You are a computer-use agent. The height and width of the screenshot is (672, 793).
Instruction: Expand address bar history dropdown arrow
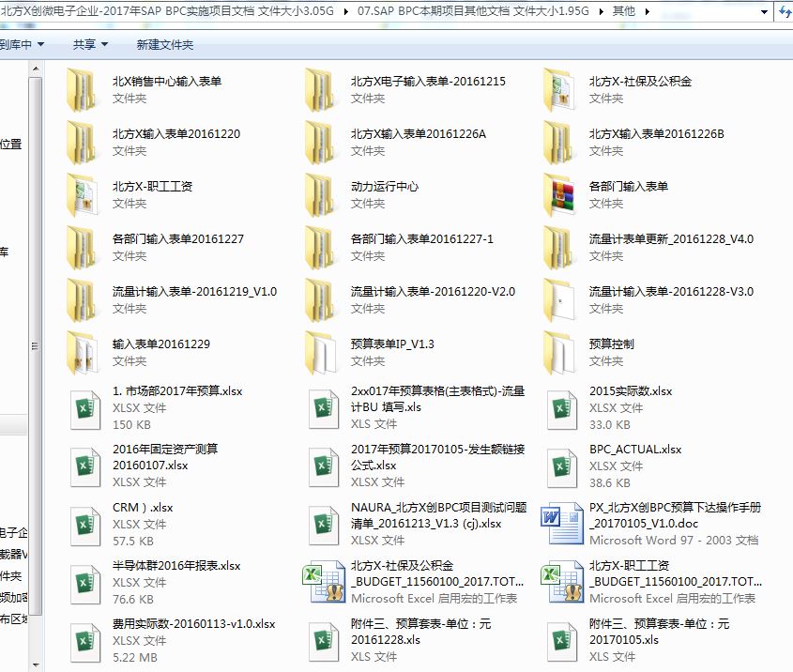click(x=764, y=11)
